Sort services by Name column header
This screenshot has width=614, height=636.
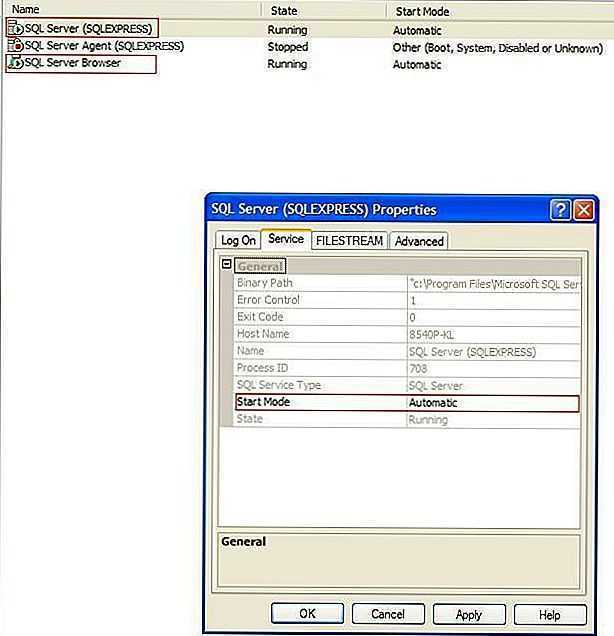click(x=26, y=10)
